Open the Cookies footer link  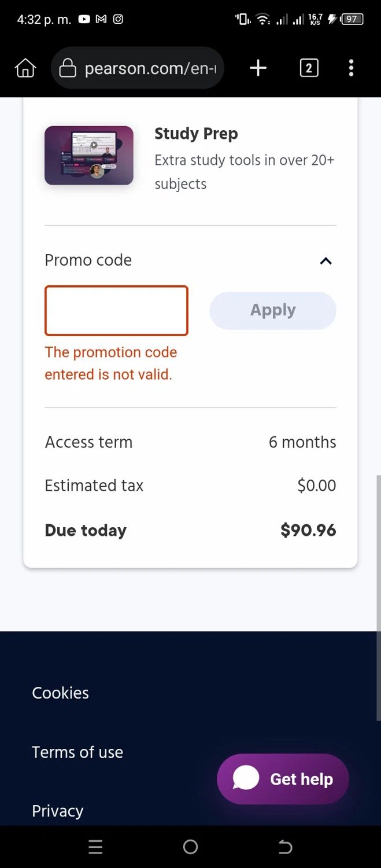60,693
